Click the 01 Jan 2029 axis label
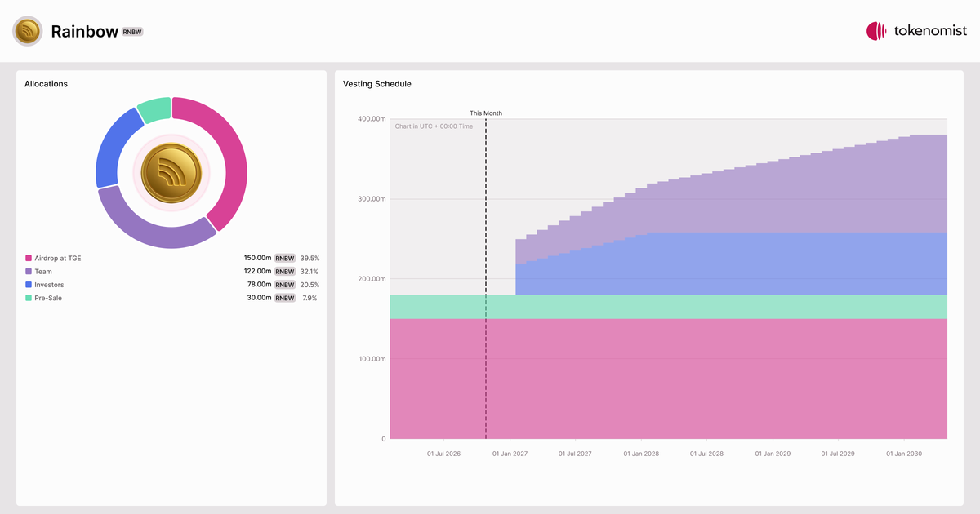The image size is (980, 514). tap(773, 454)
